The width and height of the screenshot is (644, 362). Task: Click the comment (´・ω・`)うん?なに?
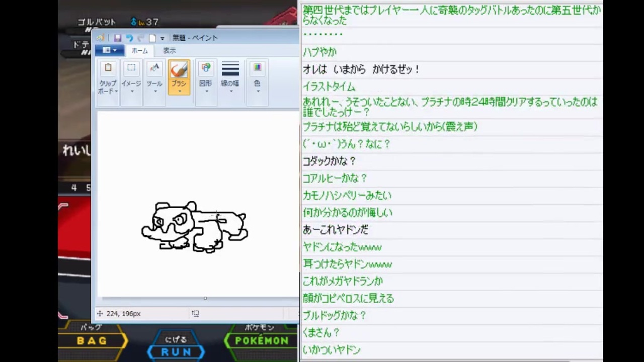347,144
